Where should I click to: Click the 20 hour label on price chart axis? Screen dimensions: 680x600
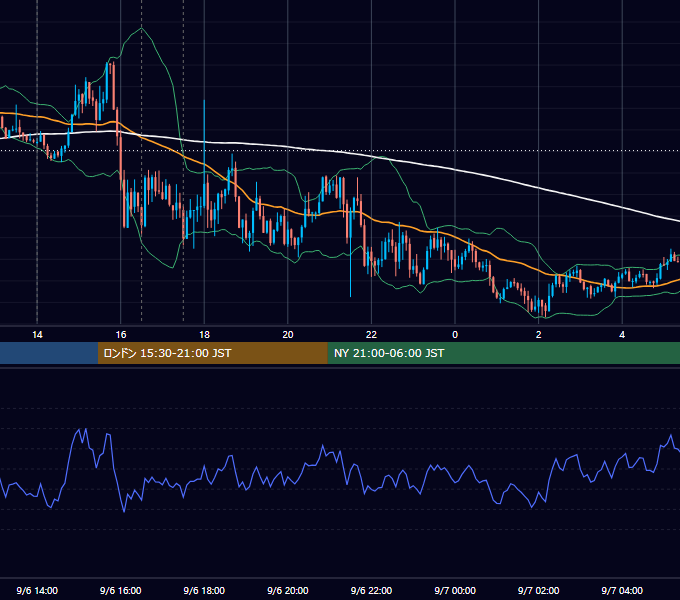point(288,335)
